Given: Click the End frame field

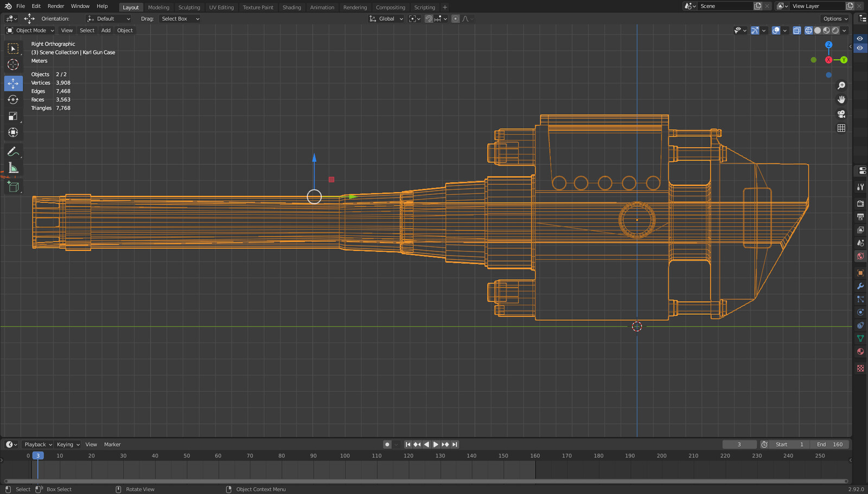Looking at the screenshot, I should 830,444.
